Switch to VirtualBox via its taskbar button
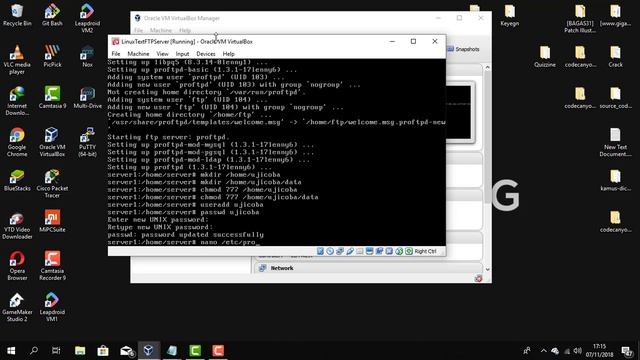 pos(149,351)
